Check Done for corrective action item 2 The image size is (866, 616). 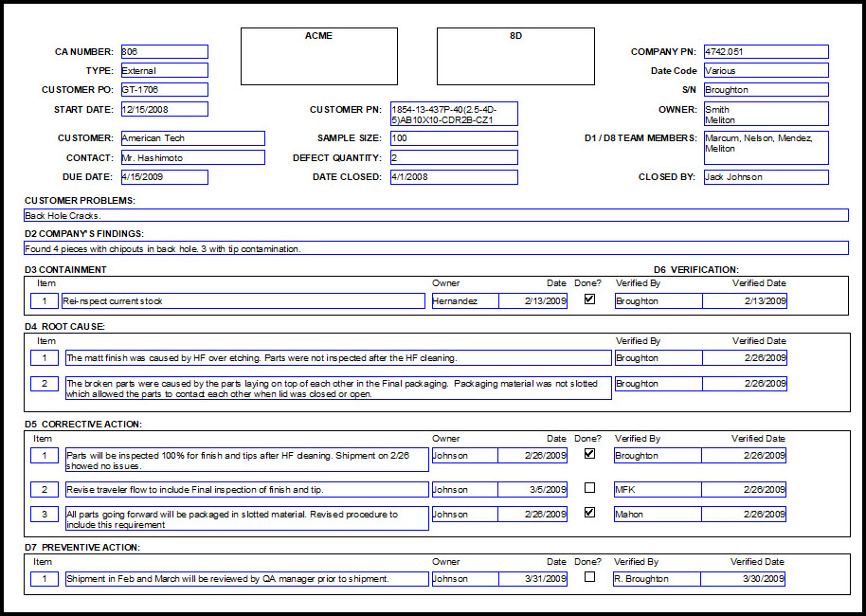click(x=590, y=488)
